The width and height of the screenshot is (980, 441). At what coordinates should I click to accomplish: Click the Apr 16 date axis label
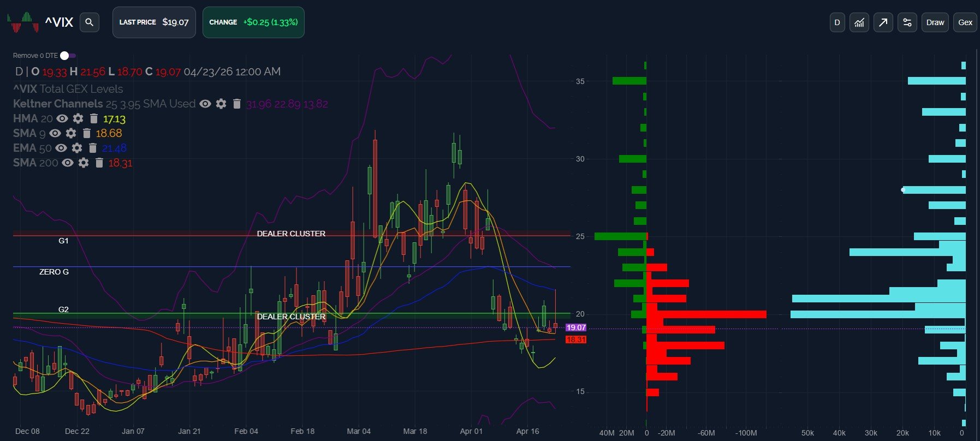tap(527, 431)
